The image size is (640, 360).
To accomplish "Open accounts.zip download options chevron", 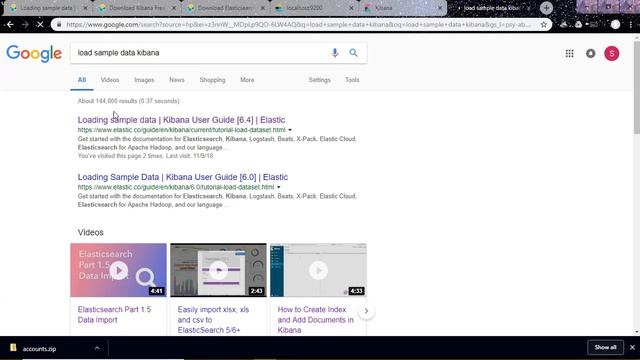I will 97,348.
